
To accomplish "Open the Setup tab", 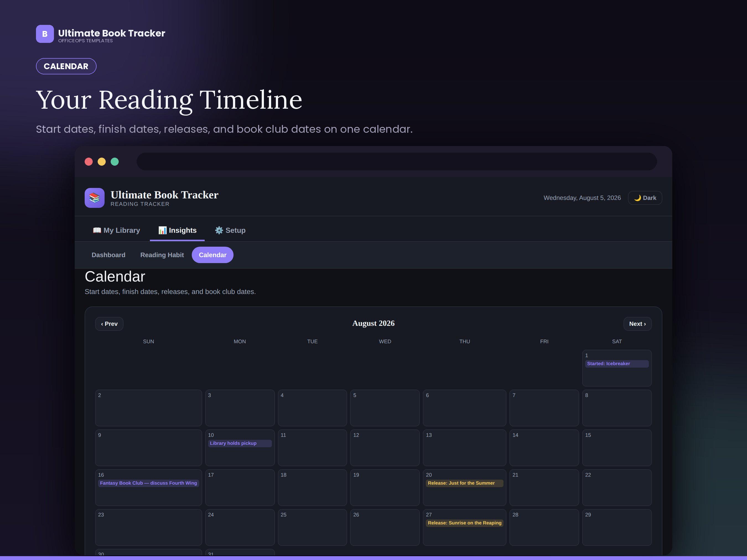I will (230, 230).
